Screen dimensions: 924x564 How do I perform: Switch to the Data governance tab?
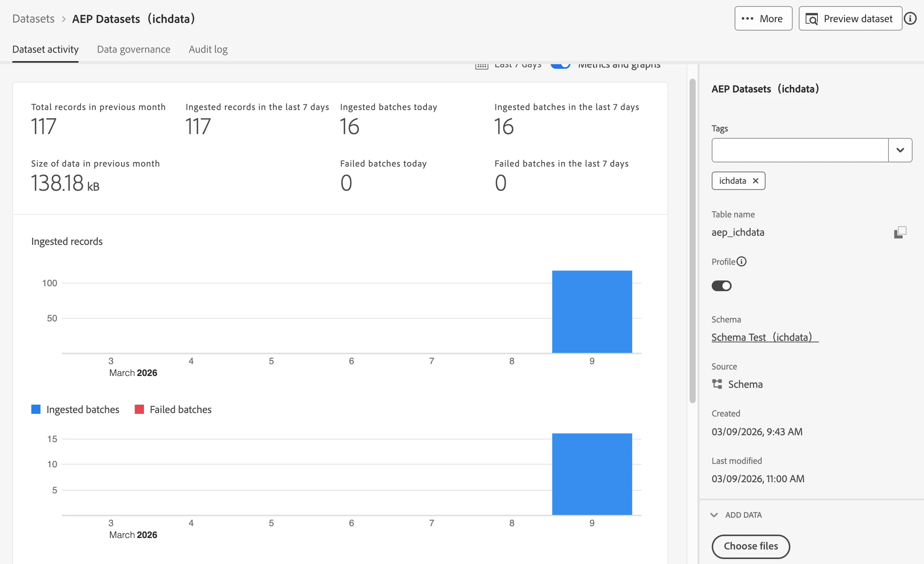(x=134, y=49)
